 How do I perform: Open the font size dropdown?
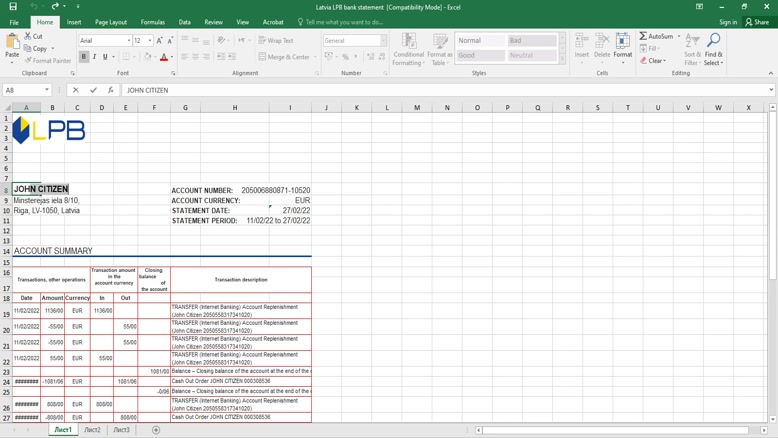pos(150,41)
